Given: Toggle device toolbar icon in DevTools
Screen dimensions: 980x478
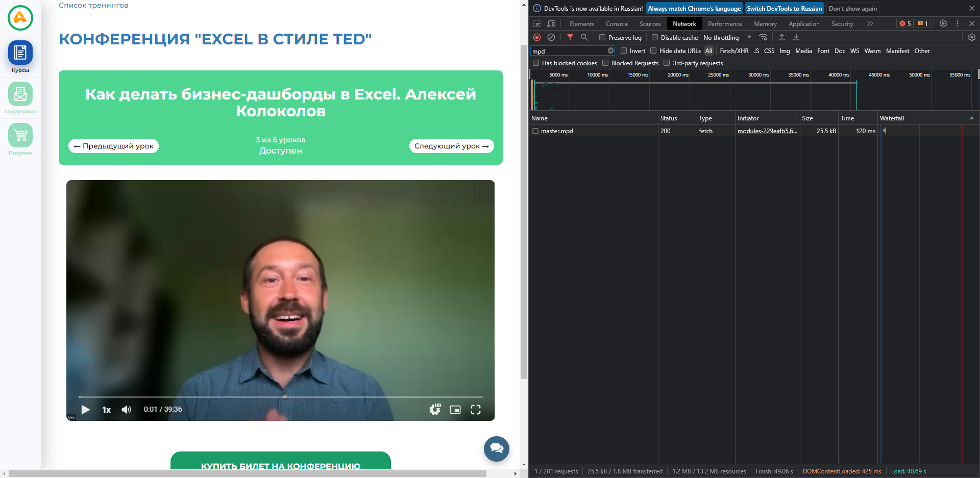Looking at the screenshot, I should [x=551, y=23].
